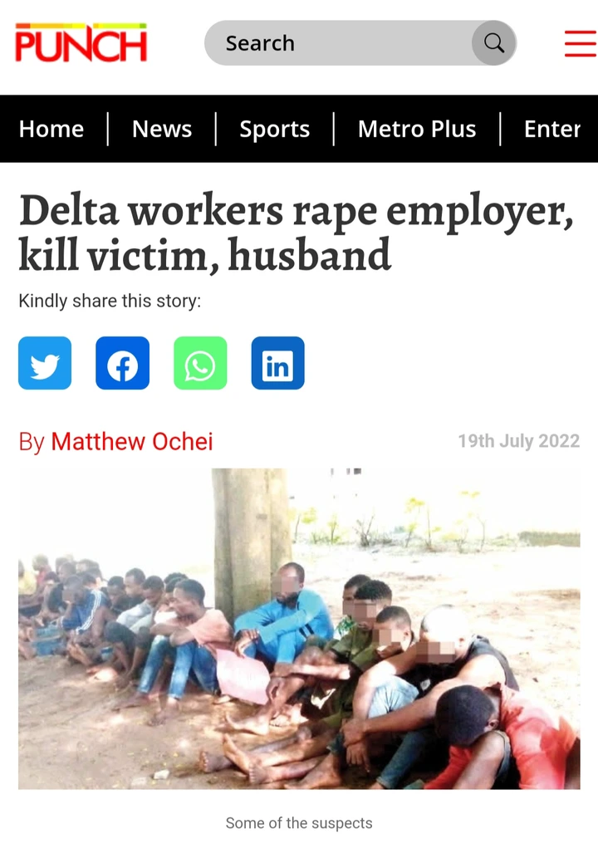Open the hamburger menu

[581, 44]
